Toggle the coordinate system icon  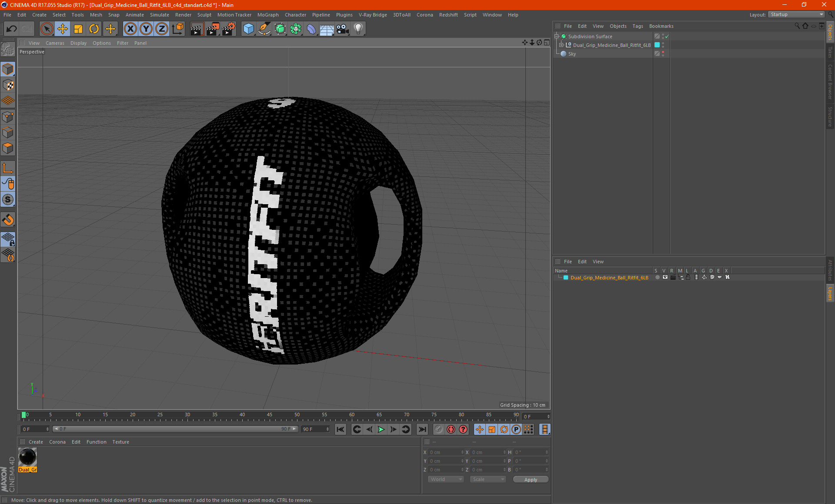tap(177, 29)
